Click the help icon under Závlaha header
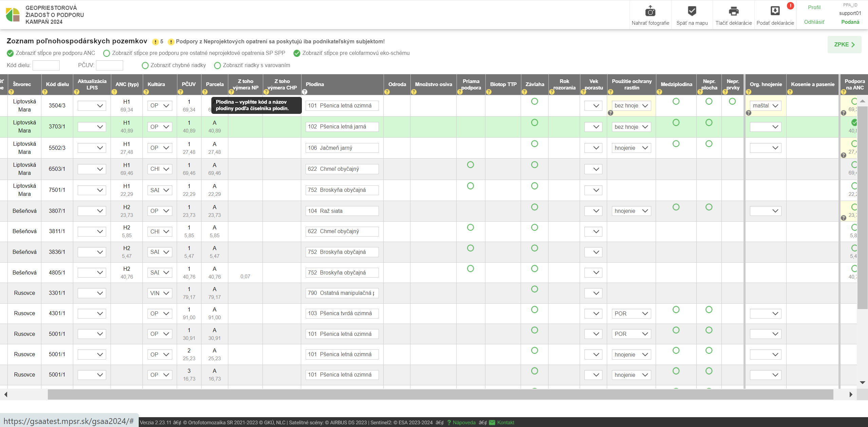Image resolution: width=868 pixels, height=427 pixels. tap(524, 92)
